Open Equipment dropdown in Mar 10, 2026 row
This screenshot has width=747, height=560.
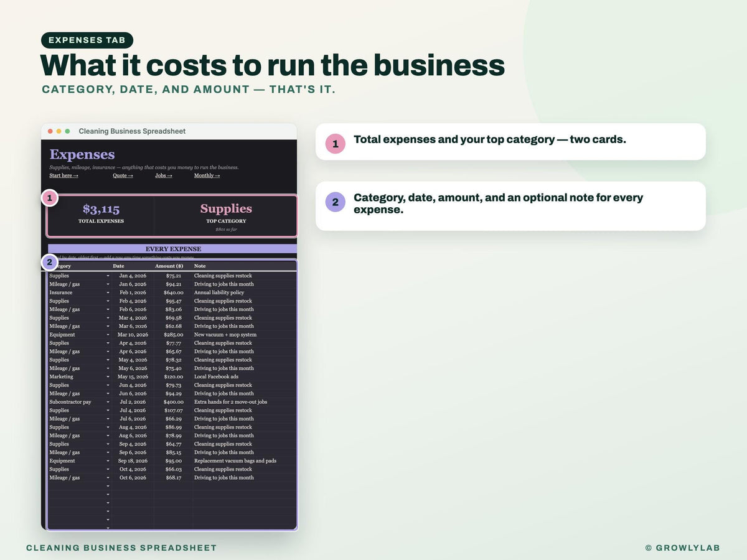108,335
